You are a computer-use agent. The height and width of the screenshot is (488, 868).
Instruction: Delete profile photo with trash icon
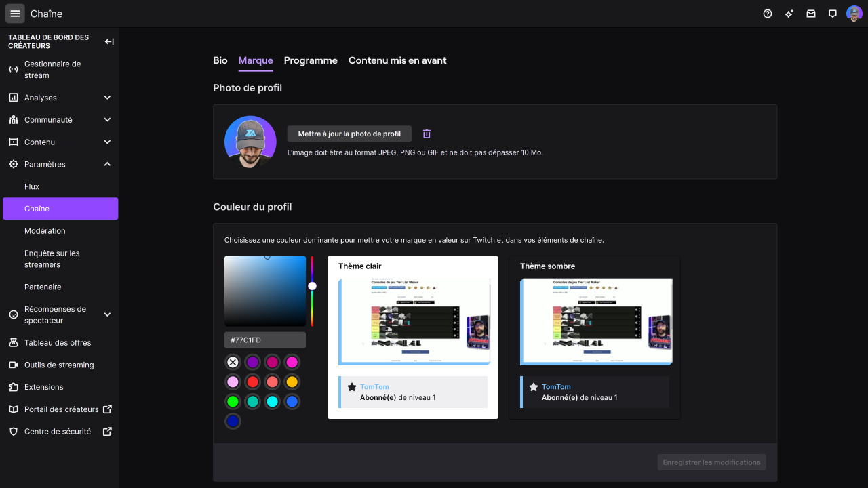click(427, 134)
